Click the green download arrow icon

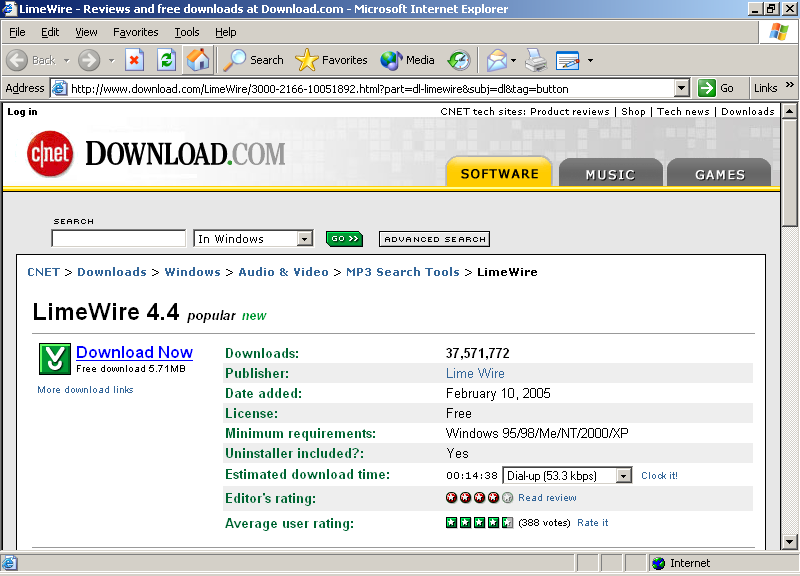point(55,358)
